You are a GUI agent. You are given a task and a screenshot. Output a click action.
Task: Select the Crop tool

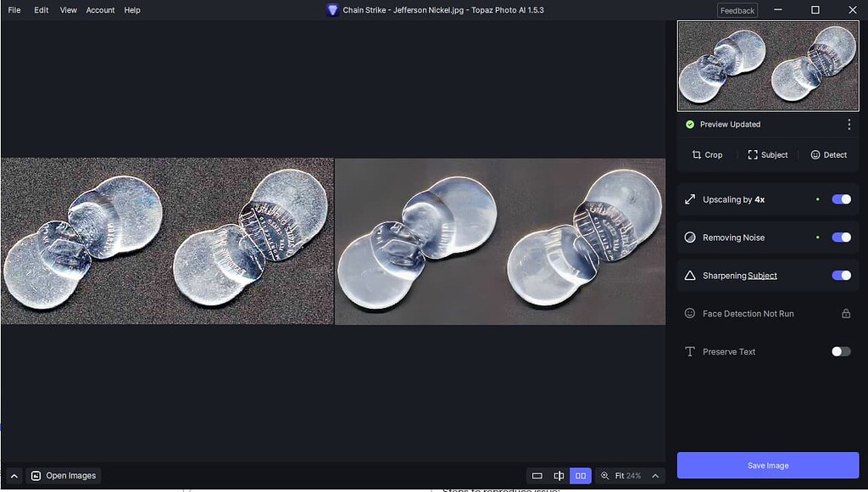point(707,154)
